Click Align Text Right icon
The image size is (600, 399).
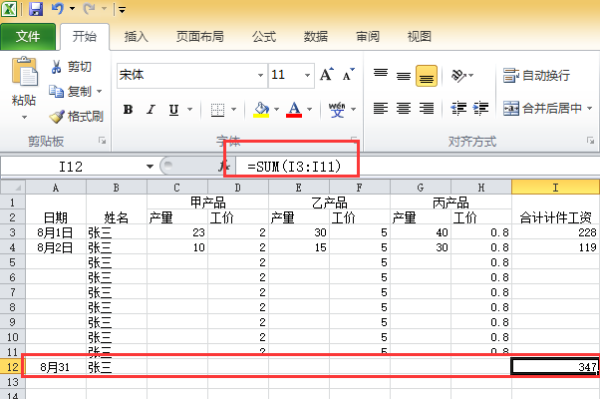426,109
